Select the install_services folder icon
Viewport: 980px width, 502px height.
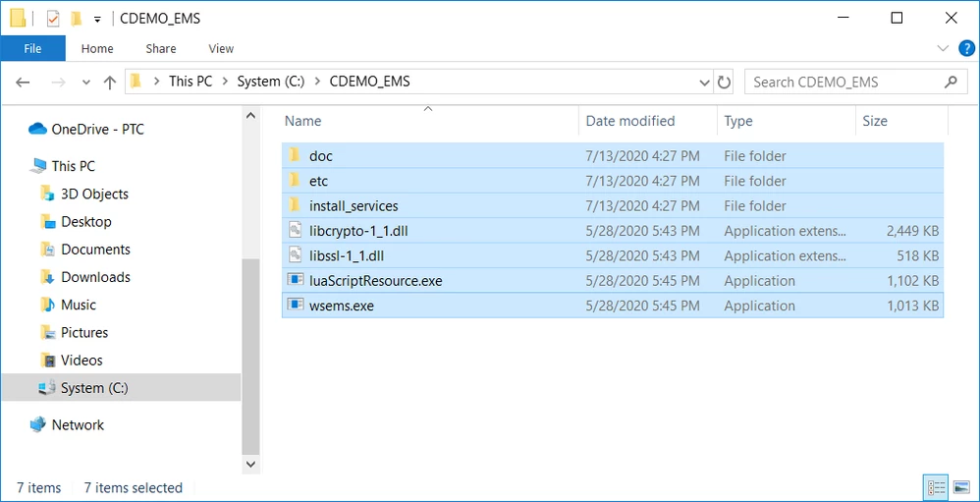point(295,205)
